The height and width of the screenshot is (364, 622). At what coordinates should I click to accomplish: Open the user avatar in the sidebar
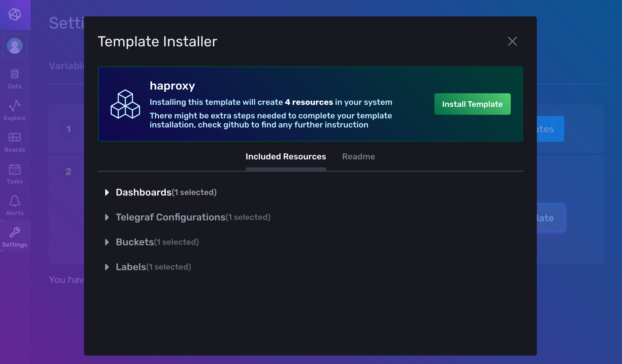15,45
